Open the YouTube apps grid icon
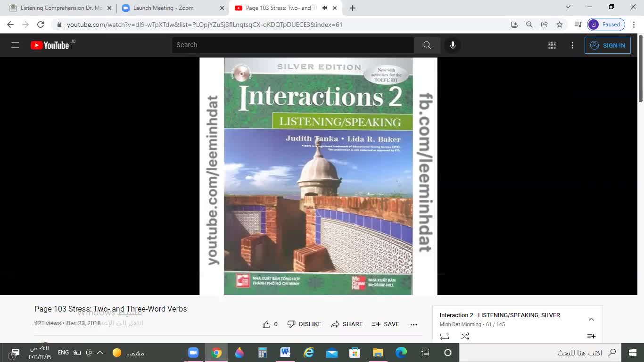The image size is (644, 362). (552, 45)
